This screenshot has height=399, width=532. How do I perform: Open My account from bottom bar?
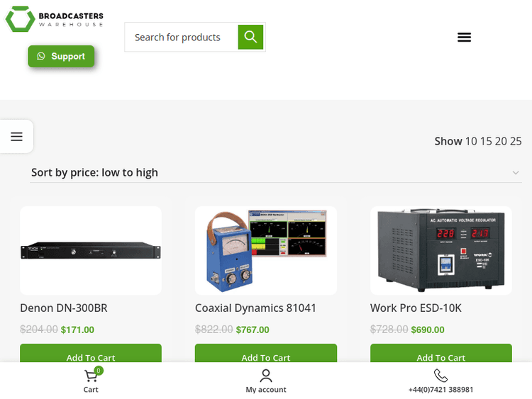pos(266,376)
